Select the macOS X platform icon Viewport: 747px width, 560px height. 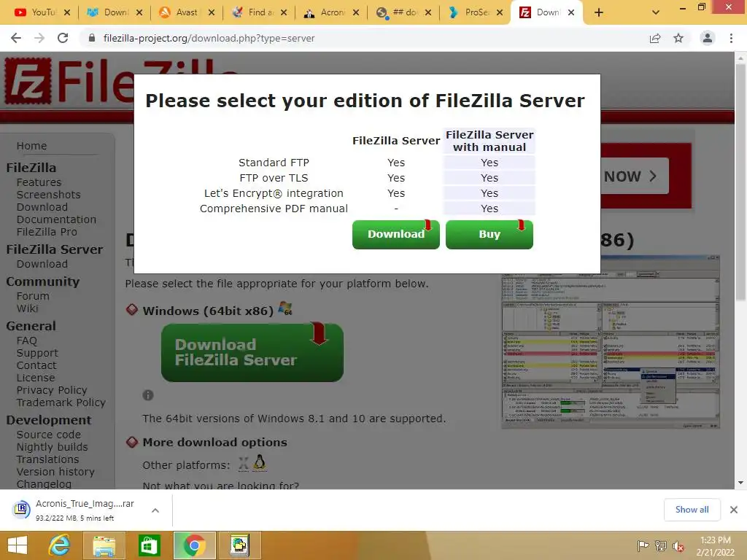coord(244,464)
